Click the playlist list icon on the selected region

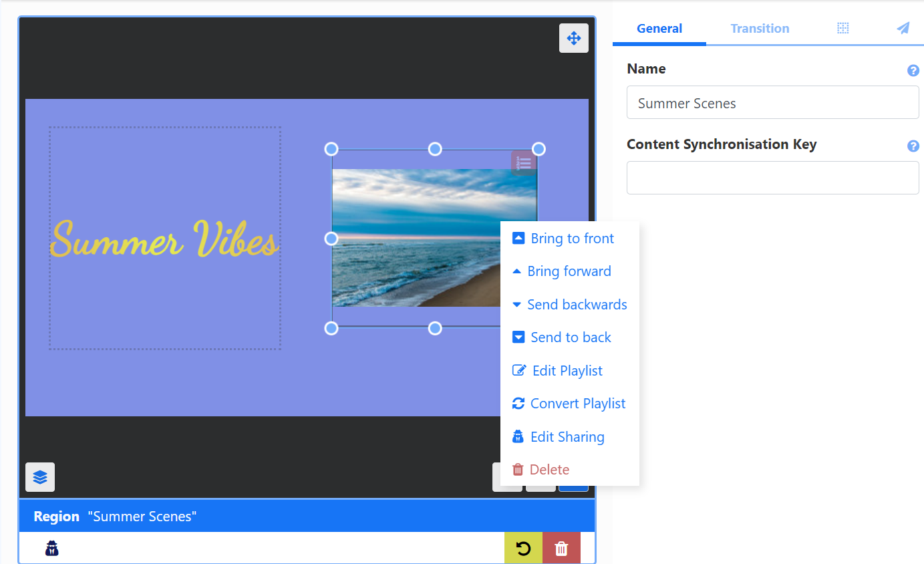(524, 162)
